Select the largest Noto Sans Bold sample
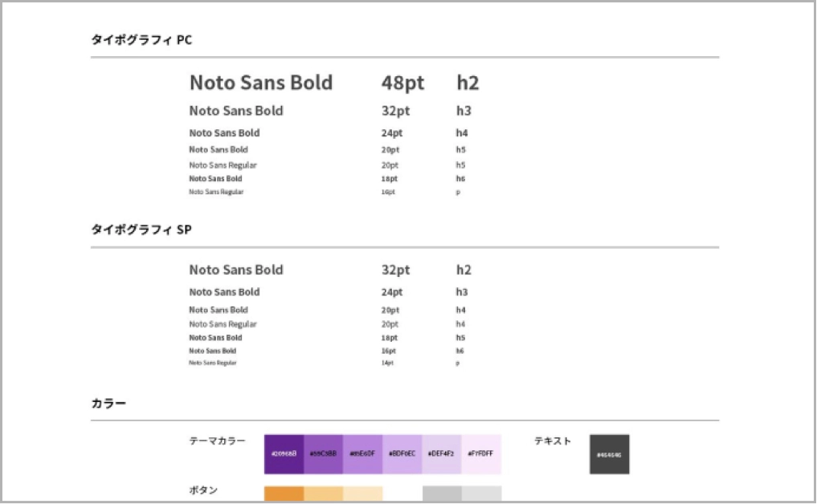This screenshot has width=817, height=504. coord(261,83)
